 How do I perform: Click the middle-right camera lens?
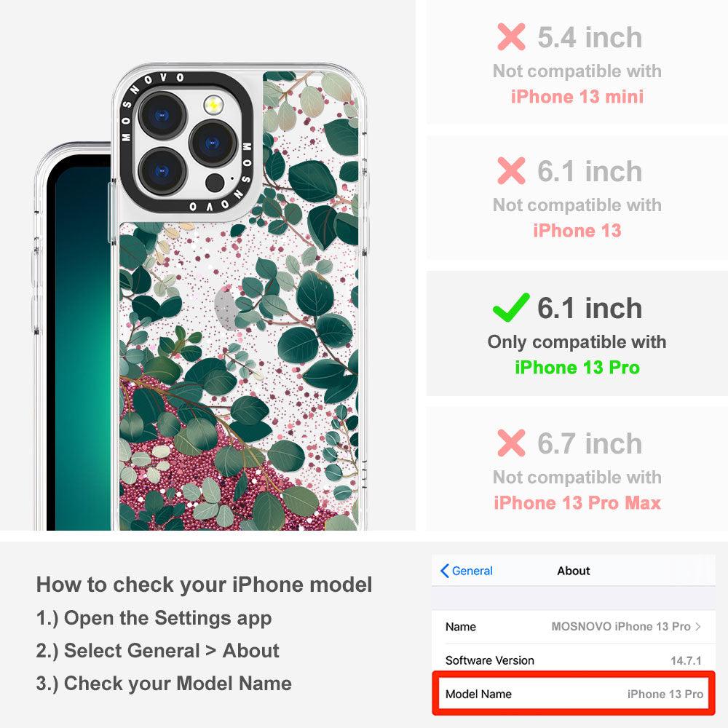tap(213, 143)
